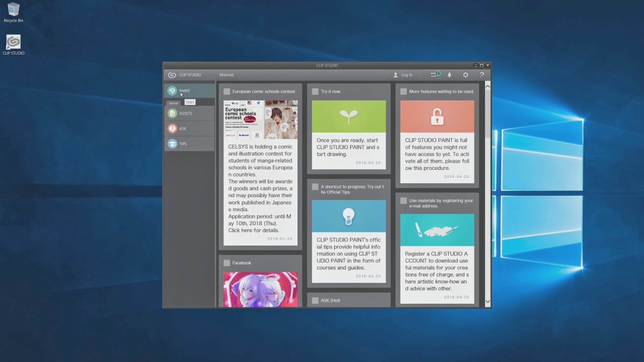Click the scrollbar down arrow
The image size is (644, 362).
point(488,302)
